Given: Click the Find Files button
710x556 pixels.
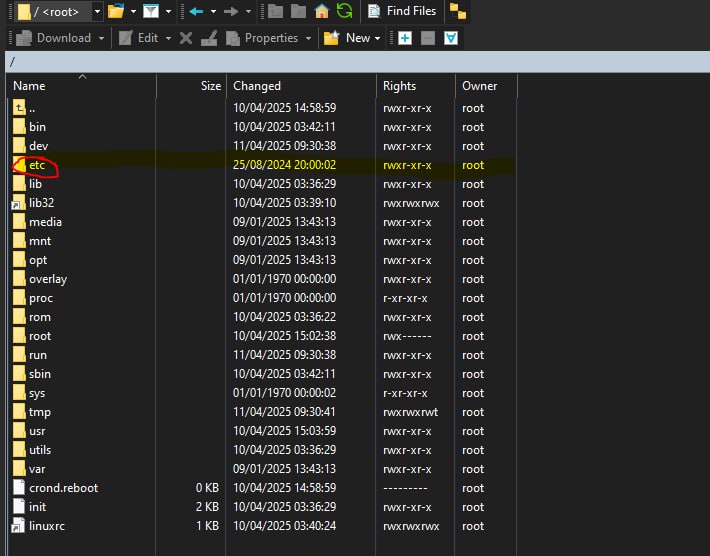Looking at the screenshot, I should [x=402, y=11].
